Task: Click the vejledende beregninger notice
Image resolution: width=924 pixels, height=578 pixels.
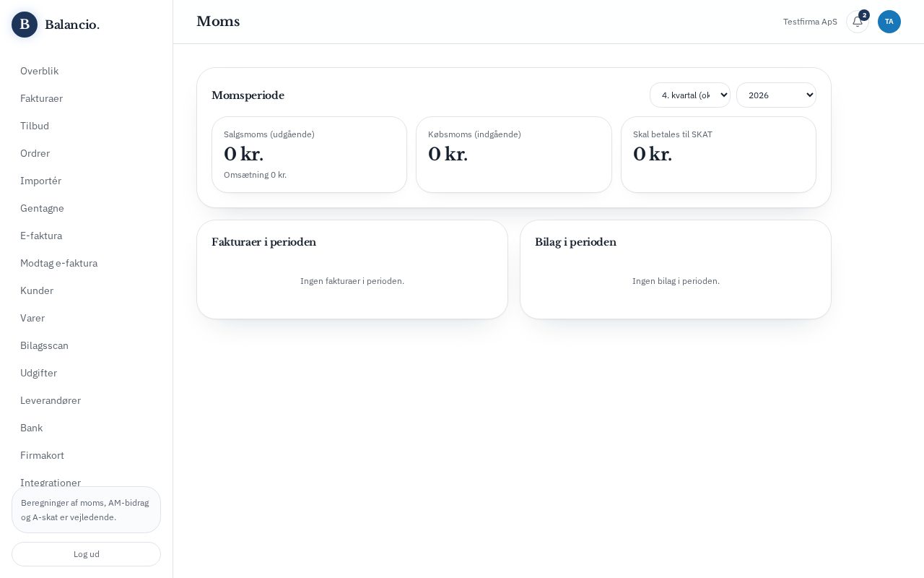Action: pos(86,510)
